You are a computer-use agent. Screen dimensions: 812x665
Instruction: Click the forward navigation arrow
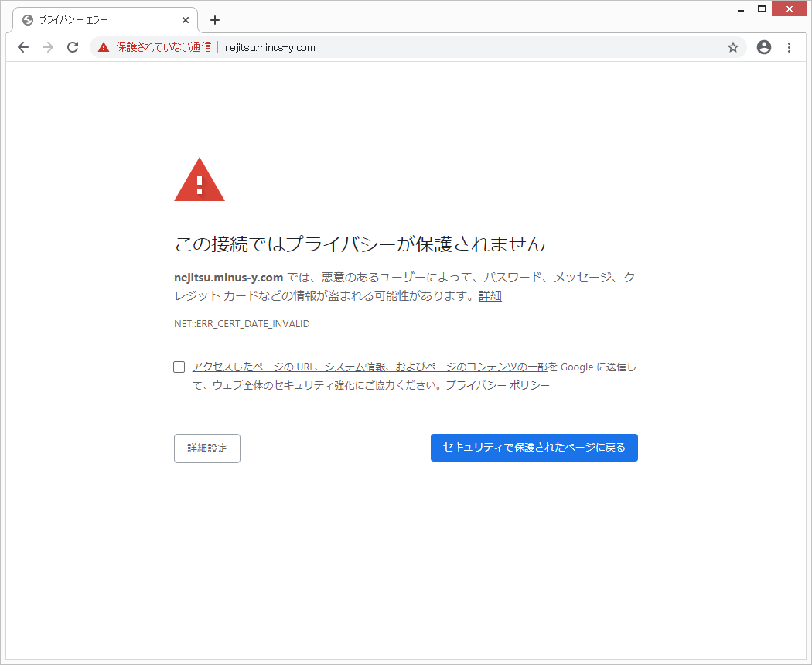click(48, 47)
